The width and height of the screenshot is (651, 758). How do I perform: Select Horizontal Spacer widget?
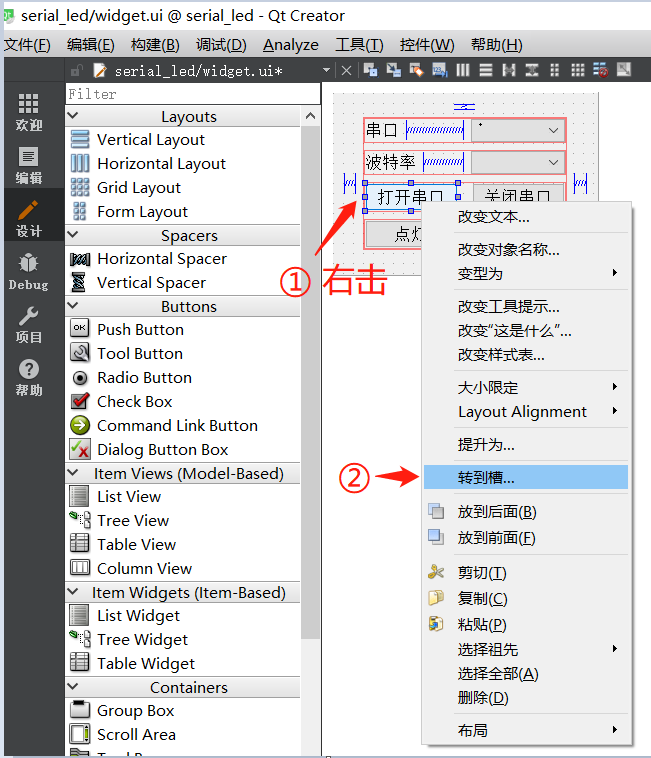click(x=148, y=259)
